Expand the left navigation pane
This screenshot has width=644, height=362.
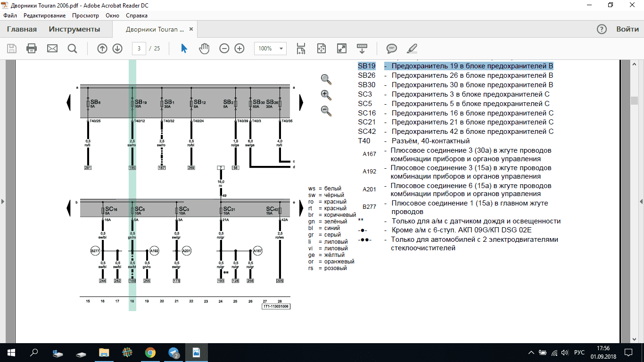point(2,201)
